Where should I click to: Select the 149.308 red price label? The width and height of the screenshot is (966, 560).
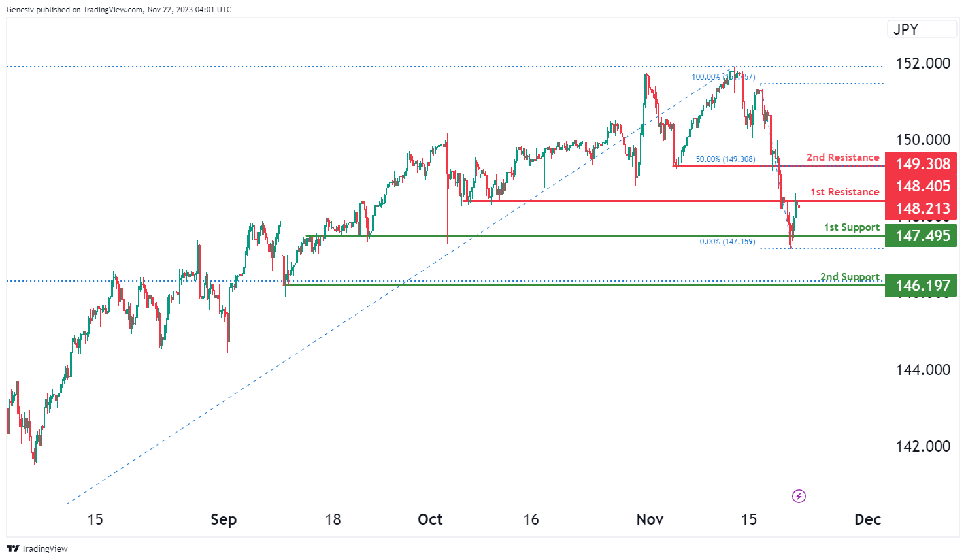(x=922, y=164)
